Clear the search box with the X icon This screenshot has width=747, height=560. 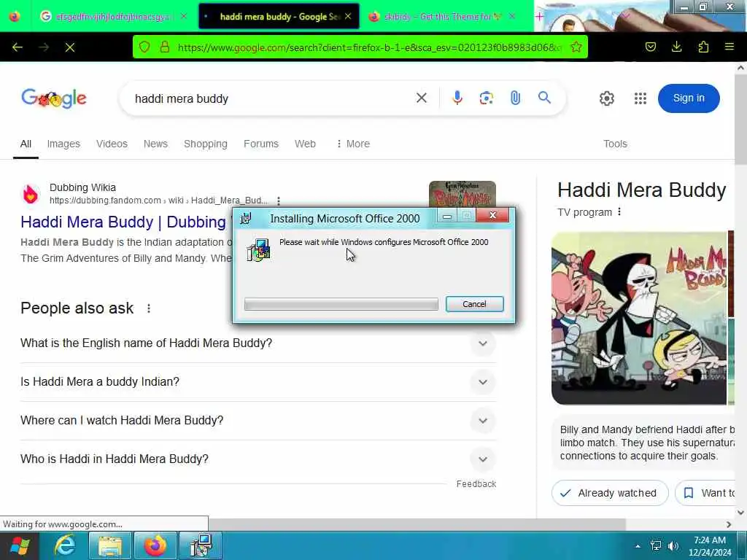[x=421, y=98]
